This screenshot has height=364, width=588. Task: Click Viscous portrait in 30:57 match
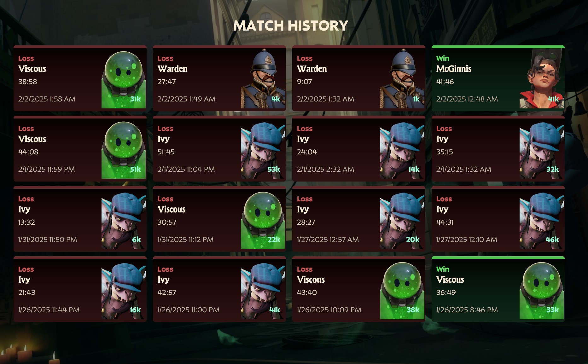pos(263,220)
